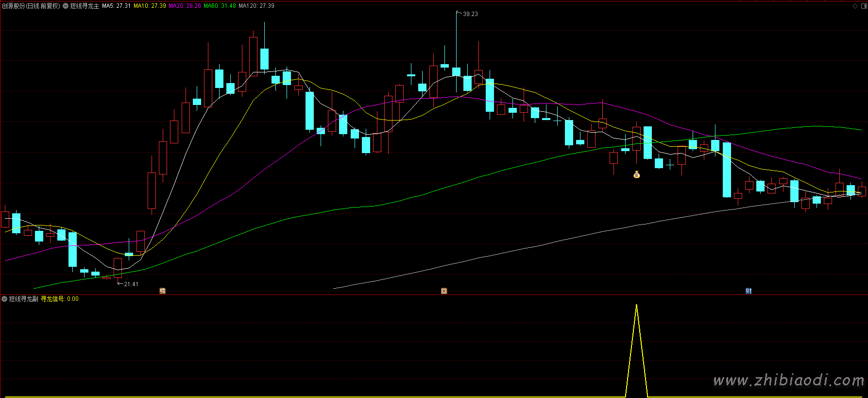
Task: Open the main chart indicator dropdown arrow
Action: (66, 6)
